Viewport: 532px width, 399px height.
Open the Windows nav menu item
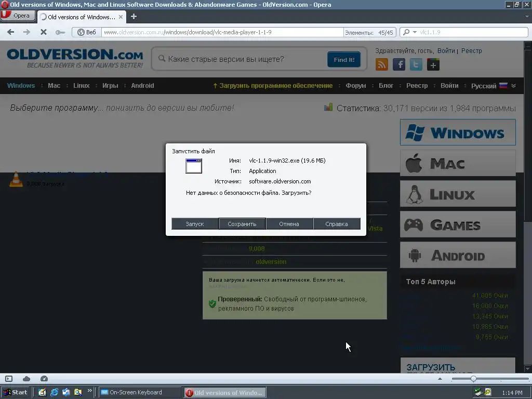point(21,86)
